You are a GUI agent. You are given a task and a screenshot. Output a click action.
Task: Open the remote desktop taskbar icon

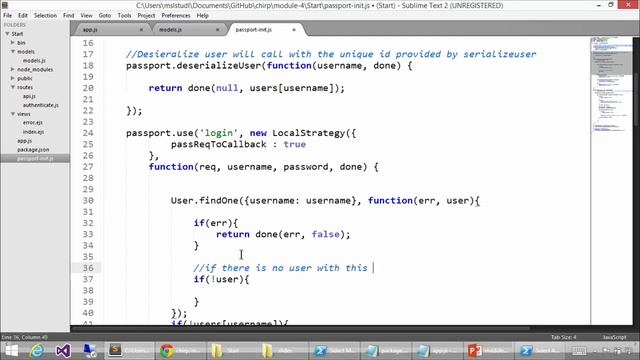(x=89, y=351)
